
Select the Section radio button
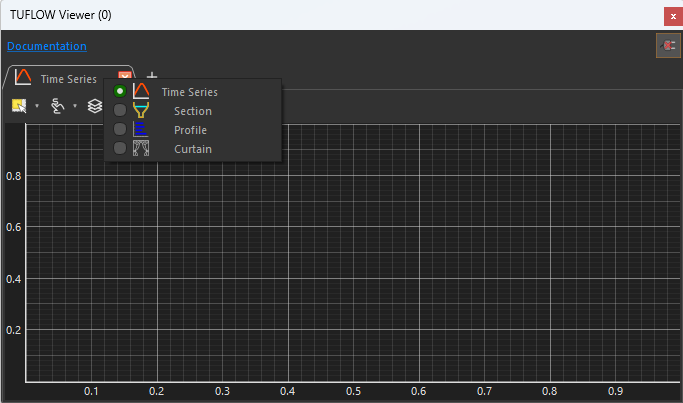point(120,111)
